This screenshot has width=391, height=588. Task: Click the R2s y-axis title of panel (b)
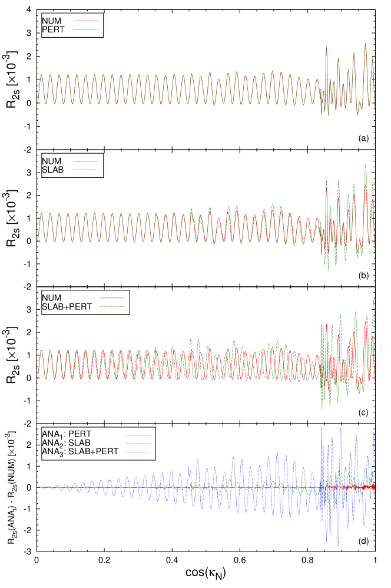[12, 218]
